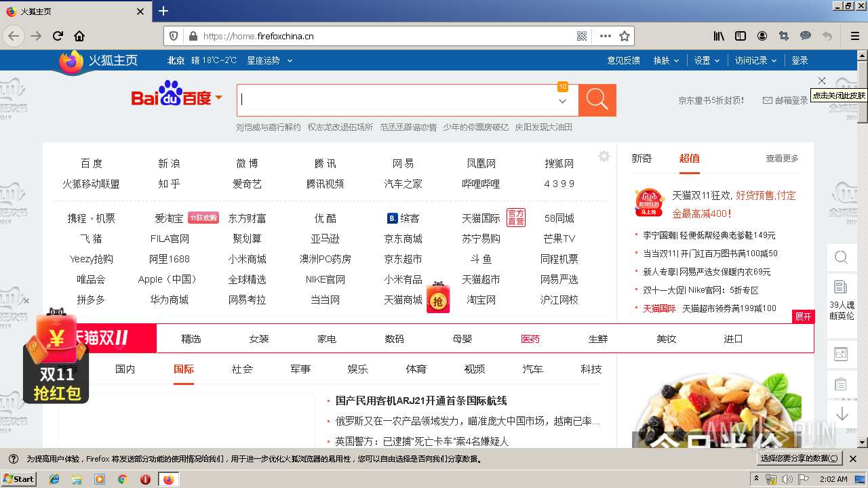Dismiss the data sharing notification bar
868x488 pixels.
(853, 459)
